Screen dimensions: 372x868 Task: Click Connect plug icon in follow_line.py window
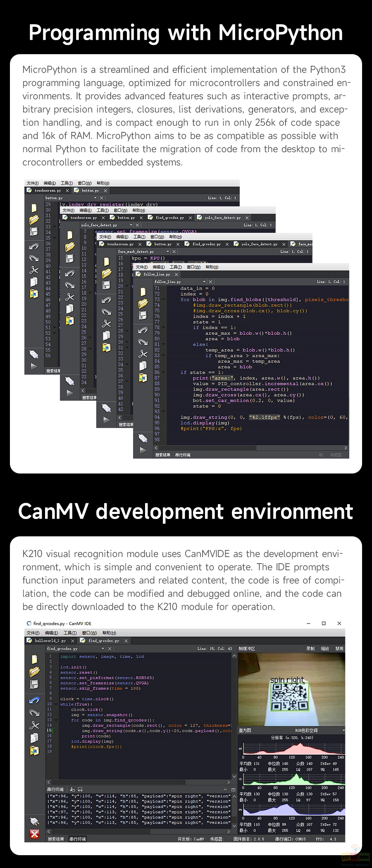tap(143, 438)
